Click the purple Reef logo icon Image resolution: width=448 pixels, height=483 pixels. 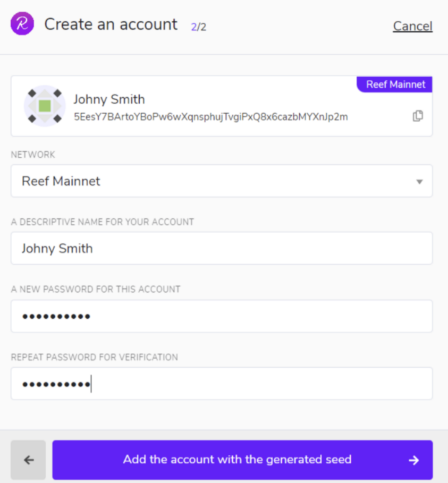click(22, 24)
